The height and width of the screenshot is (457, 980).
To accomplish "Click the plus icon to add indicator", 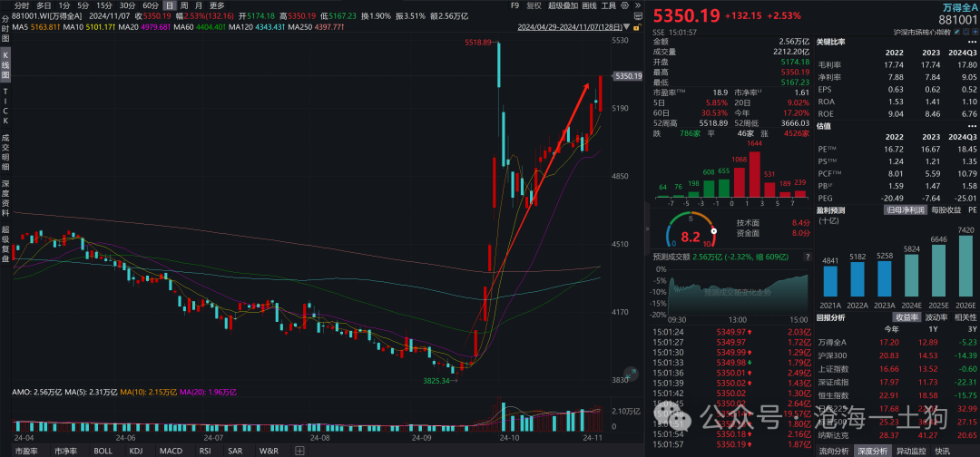I will coord(299,451).
